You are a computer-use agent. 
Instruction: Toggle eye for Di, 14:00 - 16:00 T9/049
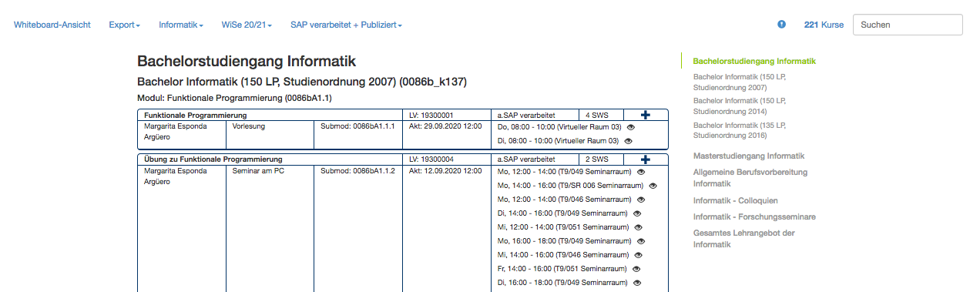(x=637, y=213)
